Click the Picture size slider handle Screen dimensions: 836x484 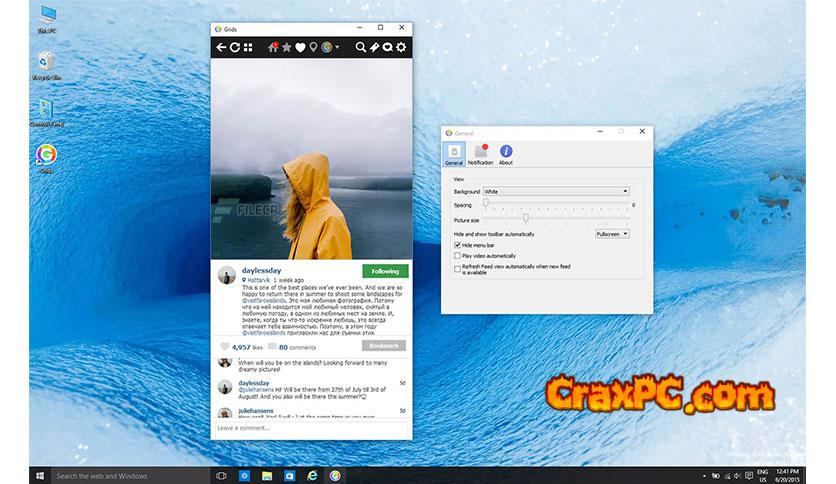click(x=526, y=218)
